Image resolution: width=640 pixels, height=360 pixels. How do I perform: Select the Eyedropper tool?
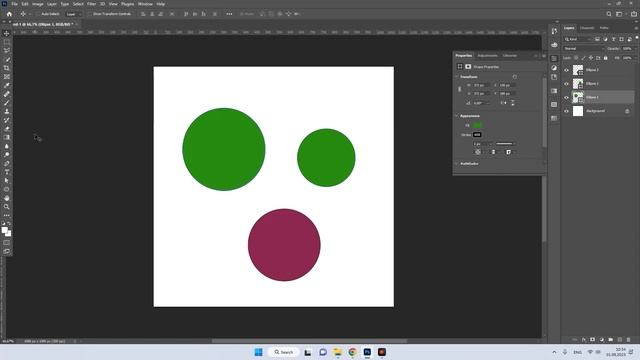coord(7,85)
